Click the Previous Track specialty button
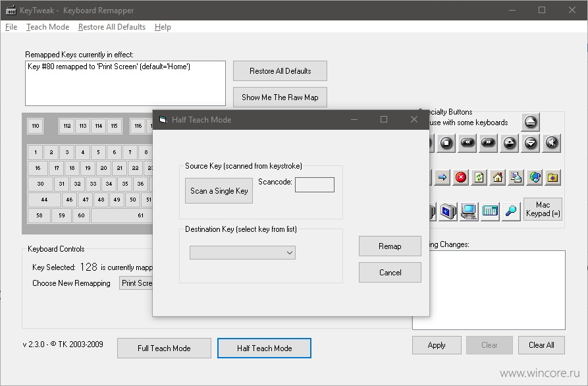Viewport: 588px width, 386px height. [468, 143]
